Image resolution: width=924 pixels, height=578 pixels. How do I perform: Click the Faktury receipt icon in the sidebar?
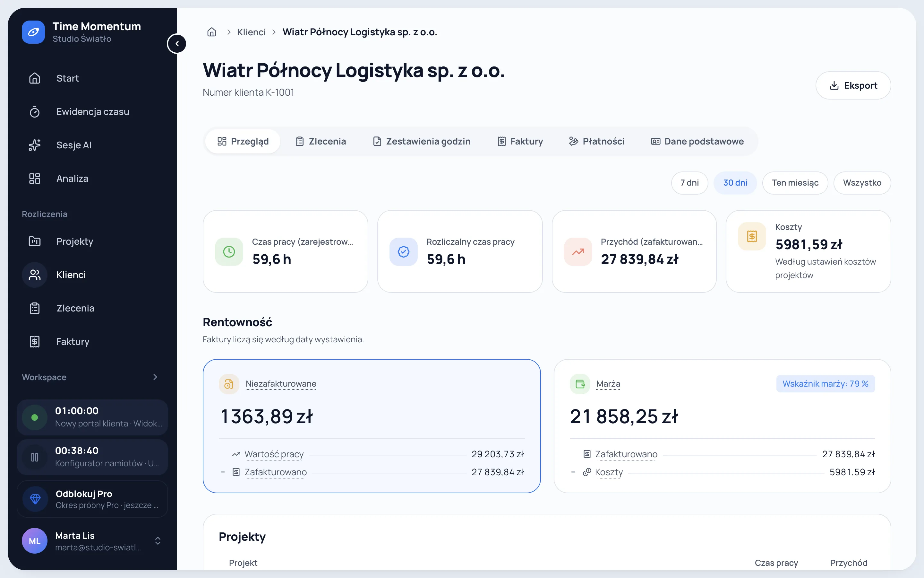point(35,341)
